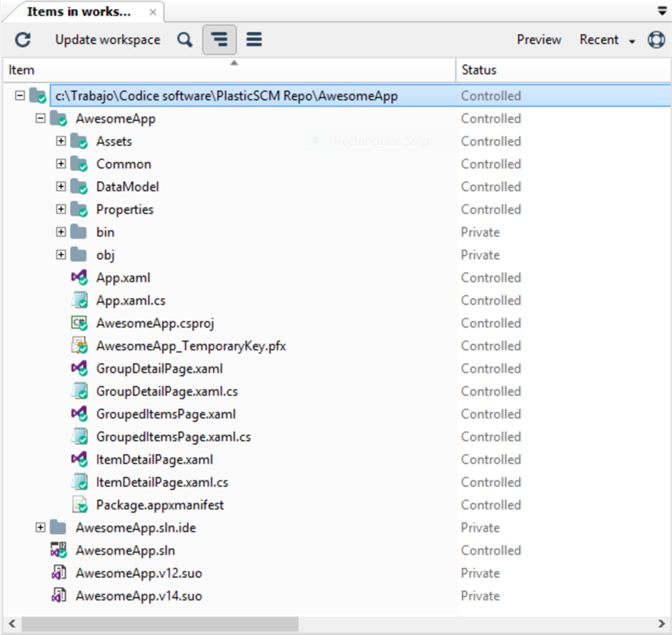Click the Preview button
The width and height of the screenshot is (672, 635).
click(x=538, y=39)
